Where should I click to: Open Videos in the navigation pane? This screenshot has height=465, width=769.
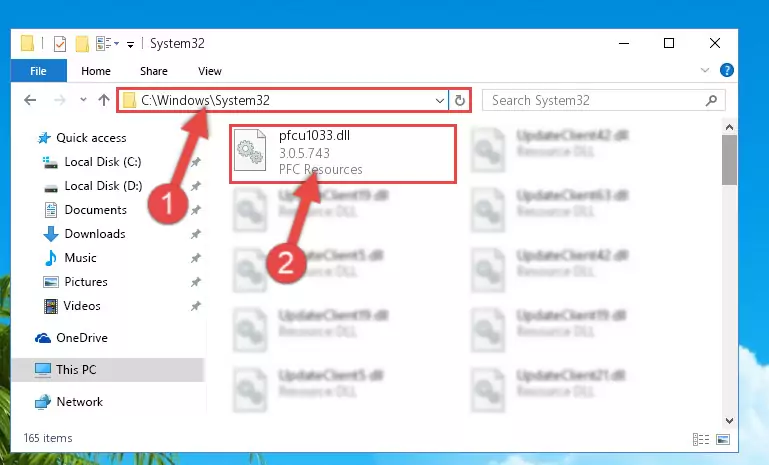82,306
